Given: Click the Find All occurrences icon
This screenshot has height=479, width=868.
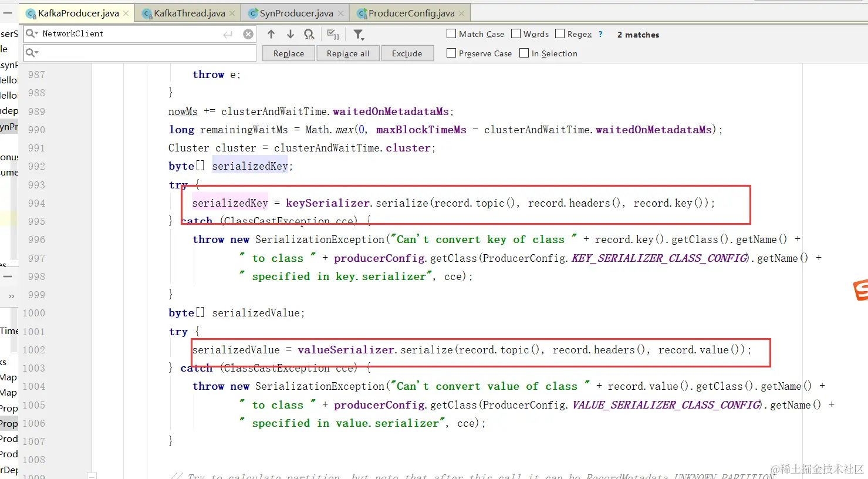Looking at the screenshot, I should tap(309, 34).
